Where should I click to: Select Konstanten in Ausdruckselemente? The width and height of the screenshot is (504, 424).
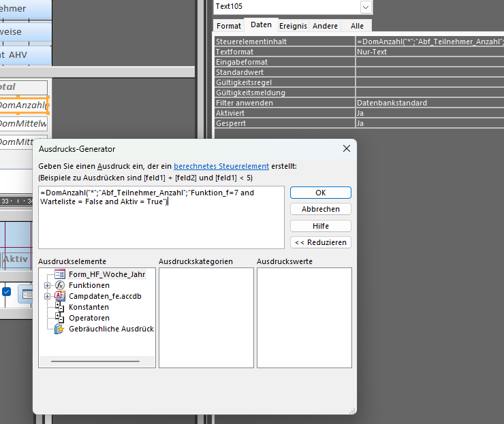click(89, 307)
